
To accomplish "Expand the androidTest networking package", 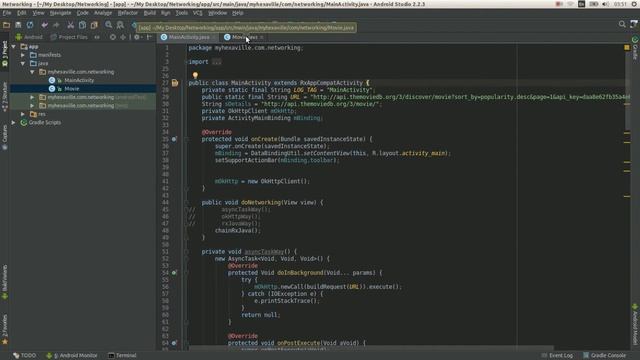I will pyautogui.click(x=32, y=97).
